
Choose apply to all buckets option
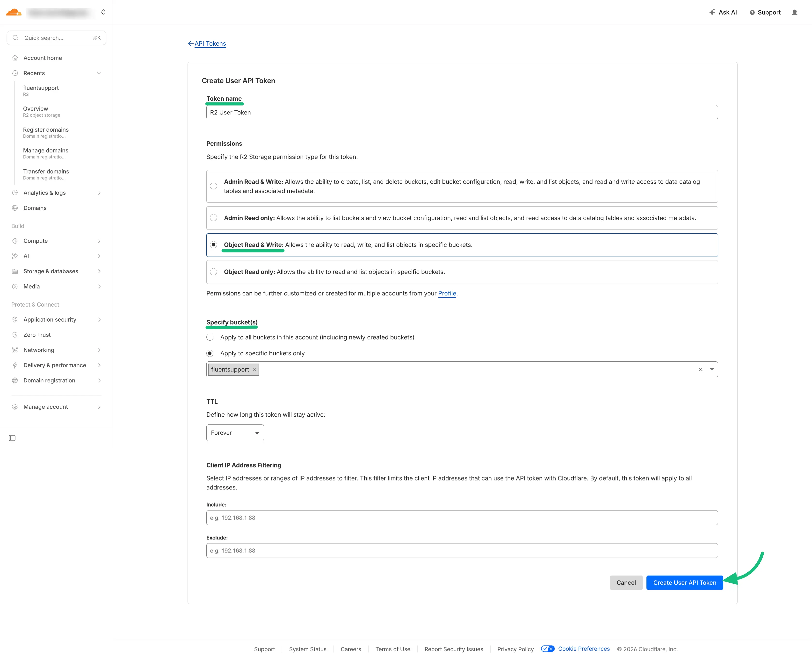click(210, 337)
